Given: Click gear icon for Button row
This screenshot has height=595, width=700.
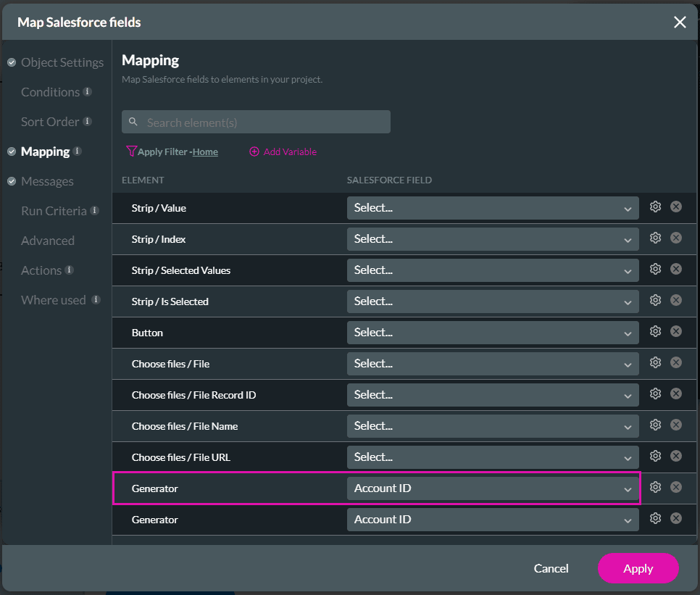Looking at the screenshot, I should click(655, 332).
